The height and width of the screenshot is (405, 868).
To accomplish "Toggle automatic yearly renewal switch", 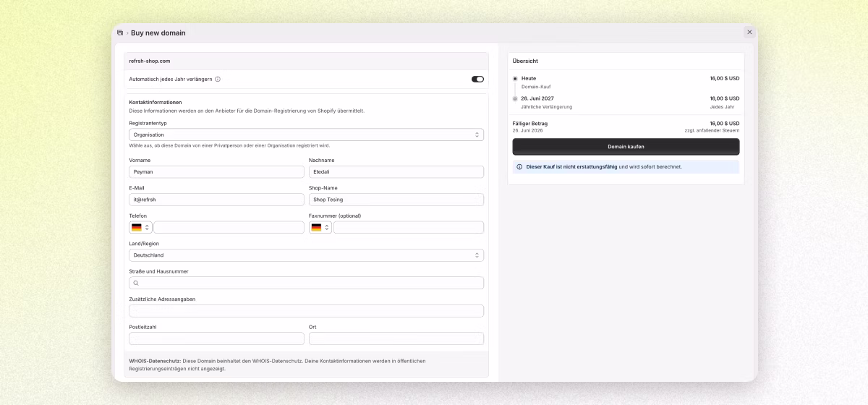I will click(477, 80).
